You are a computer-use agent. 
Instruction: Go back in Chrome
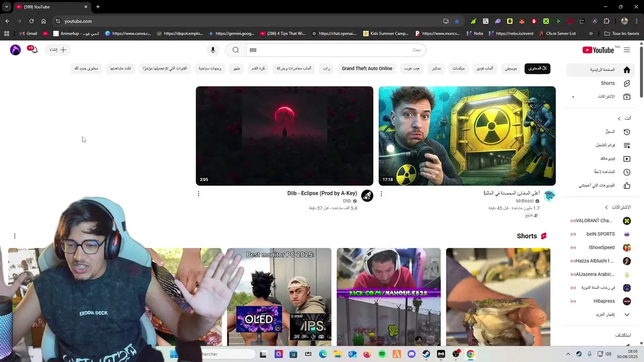point(7,21)
